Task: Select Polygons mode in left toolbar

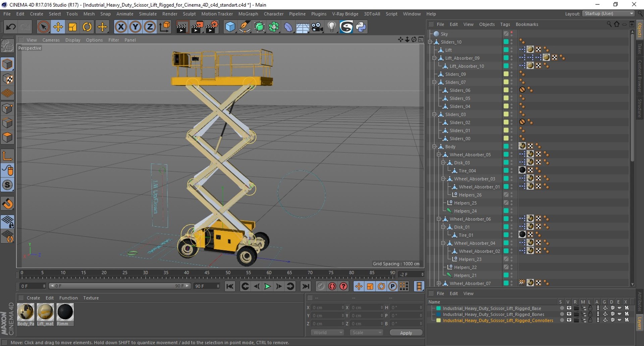Action: point(7,137)
